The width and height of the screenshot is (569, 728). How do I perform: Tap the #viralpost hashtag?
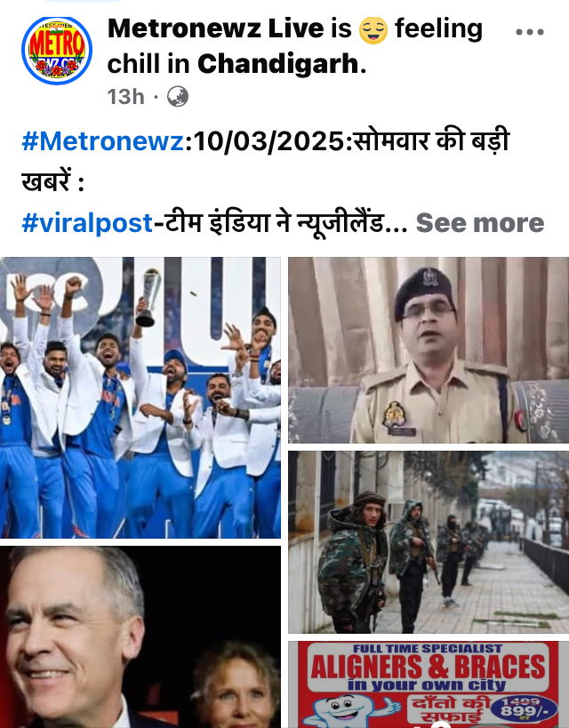tap(87, 223)
